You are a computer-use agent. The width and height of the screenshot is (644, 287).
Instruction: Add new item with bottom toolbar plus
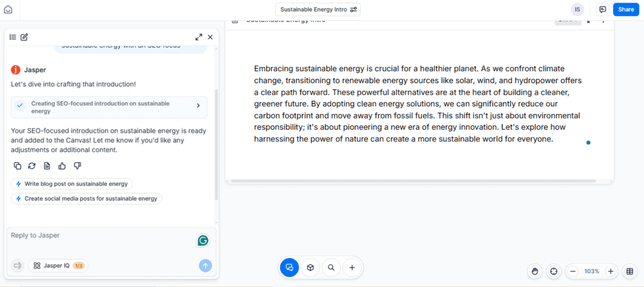coord(352,267)
